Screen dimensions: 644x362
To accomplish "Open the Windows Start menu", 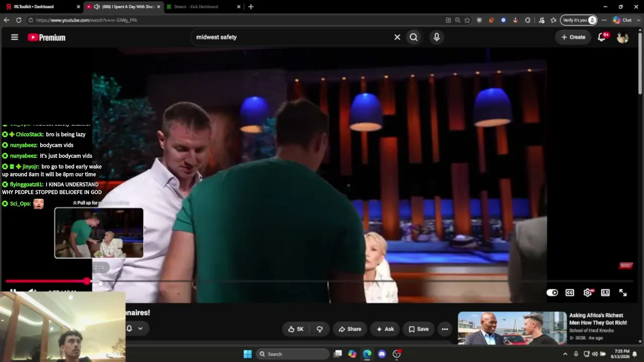I will coord(248,354).
